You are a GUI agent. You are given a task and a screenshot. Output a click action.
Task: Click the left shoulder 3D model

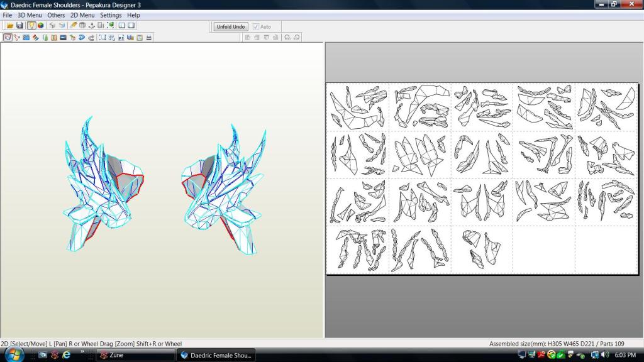coord(104,185)
